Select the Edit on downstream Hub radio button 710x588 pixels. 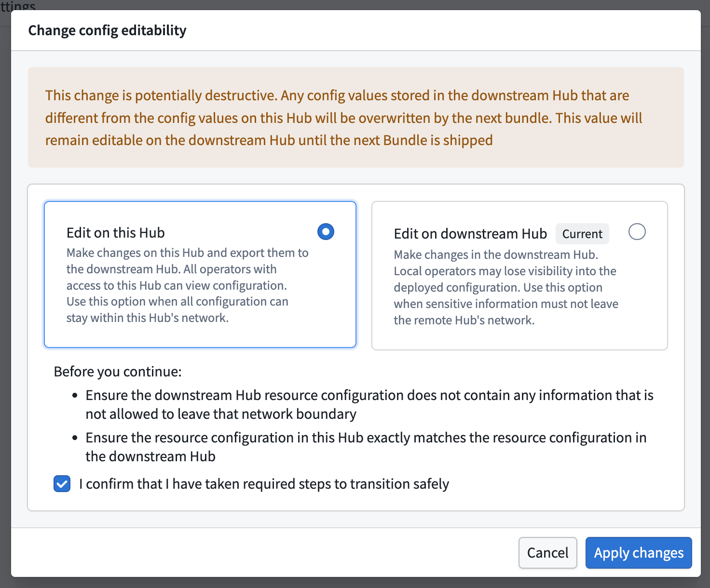click(637, 232)
